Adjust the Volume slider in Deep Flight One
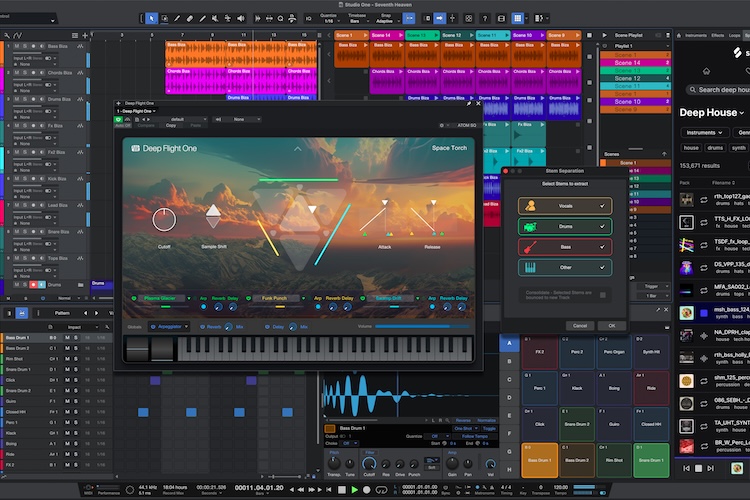 pyautogui.click(x=422, y=326)
